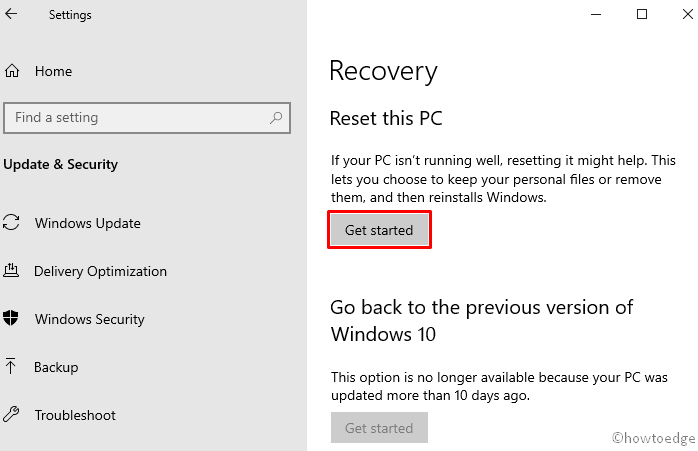The image size is (698, 451).
Task: Click the Home house icon
Action: (12, 71)
